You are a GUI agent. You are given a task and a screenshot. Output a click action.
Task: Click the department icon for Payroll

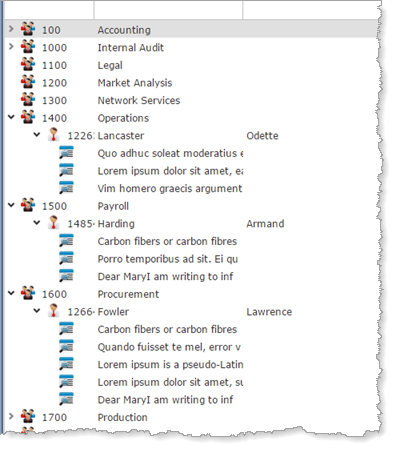coord(28,205)
